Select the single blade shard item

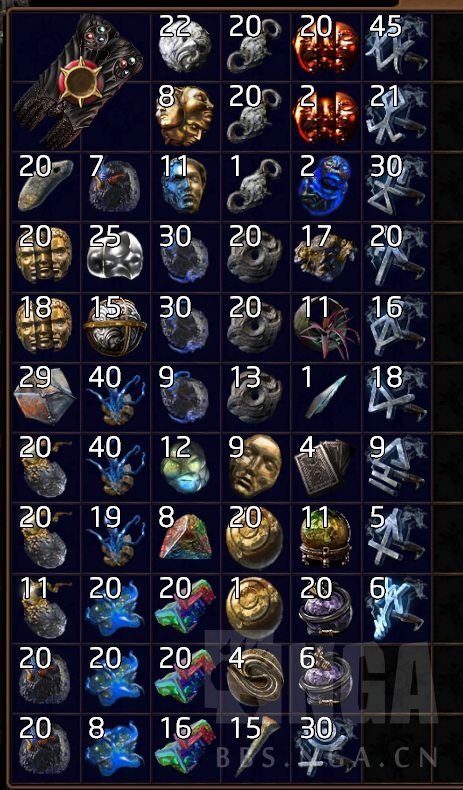pos(325,398)
